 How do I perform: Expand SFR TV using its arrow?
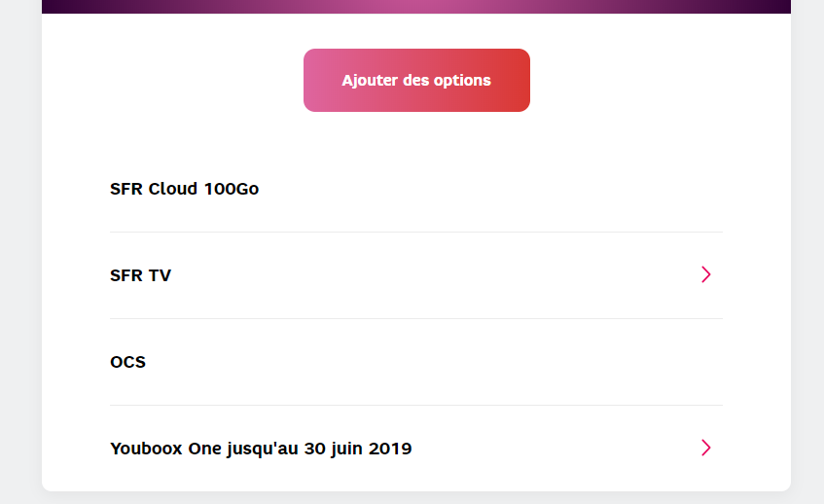point(706,274)
